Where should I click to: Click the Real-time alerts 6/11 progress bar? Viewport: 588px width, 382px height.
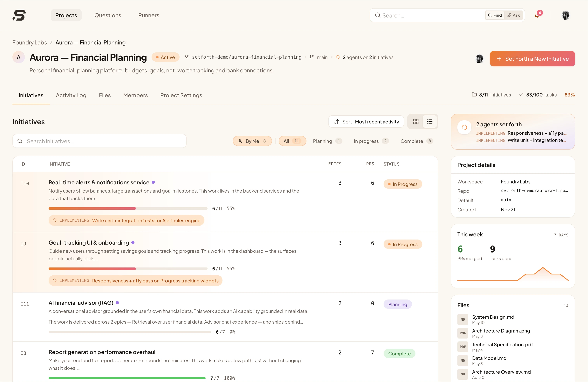coord(128,208)
